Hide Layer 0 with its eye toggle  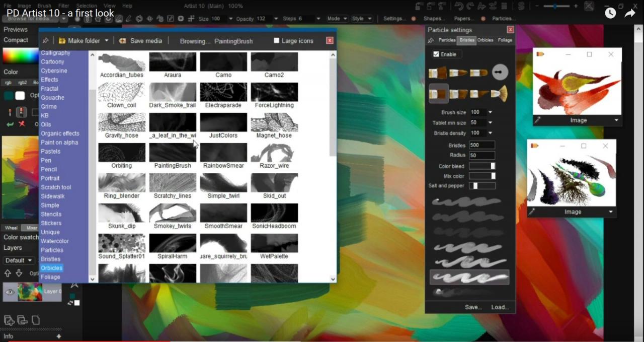[x=9, y=292]
